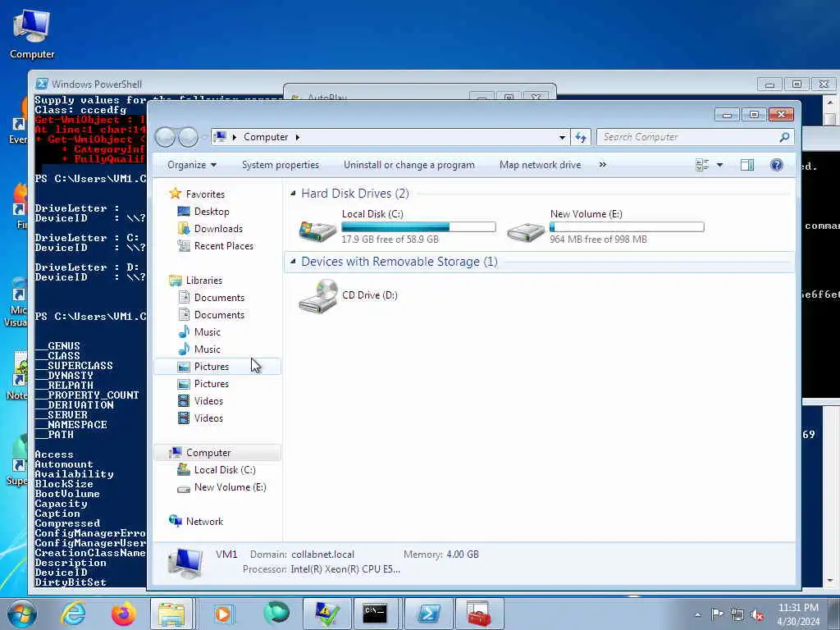Click System properties in the toolbar
This screenshot has height=630, width=840.
click(281, 165)
